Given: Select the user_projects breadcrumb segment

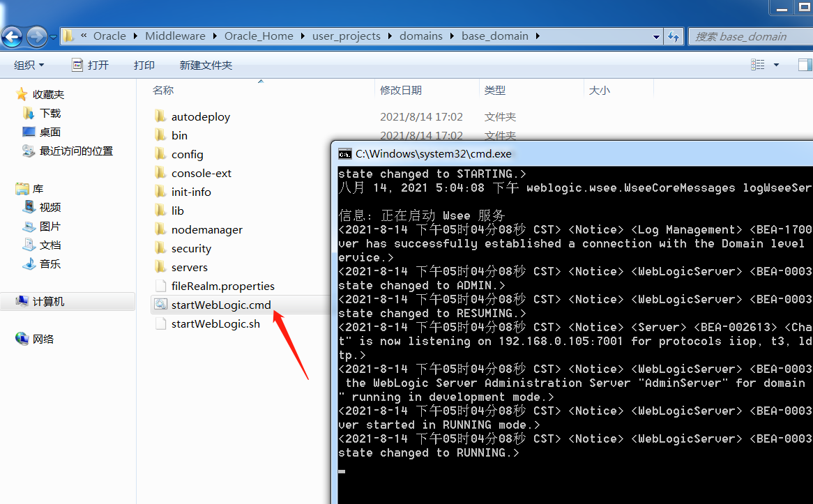Looking at the screenshot, I should [x=347, y=36].
